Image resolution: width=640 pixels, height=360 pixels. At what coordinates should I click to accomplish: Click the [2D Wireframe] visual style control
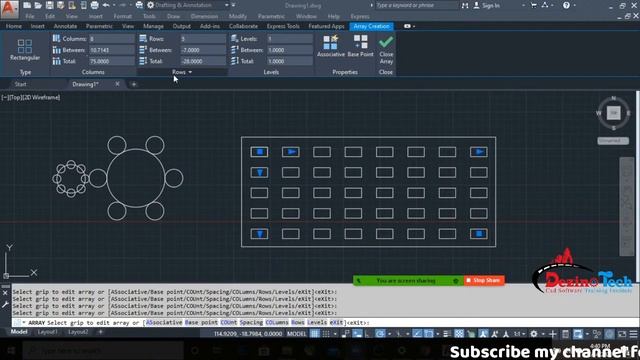41,98
